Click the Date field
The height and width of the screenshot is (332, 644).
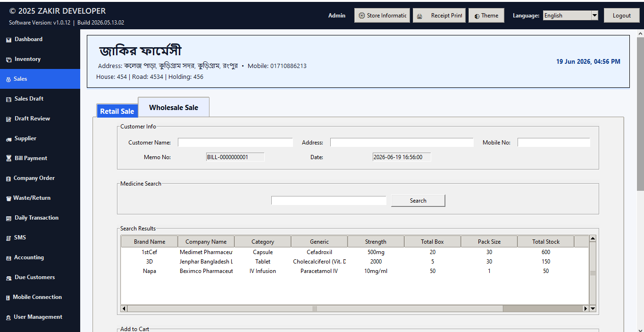click(401, 157)
